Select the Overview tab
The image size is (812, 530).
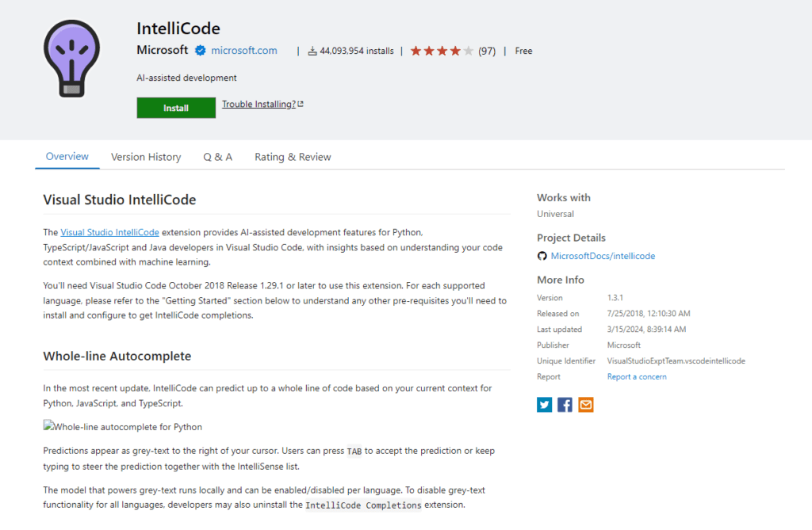(67, 157)
